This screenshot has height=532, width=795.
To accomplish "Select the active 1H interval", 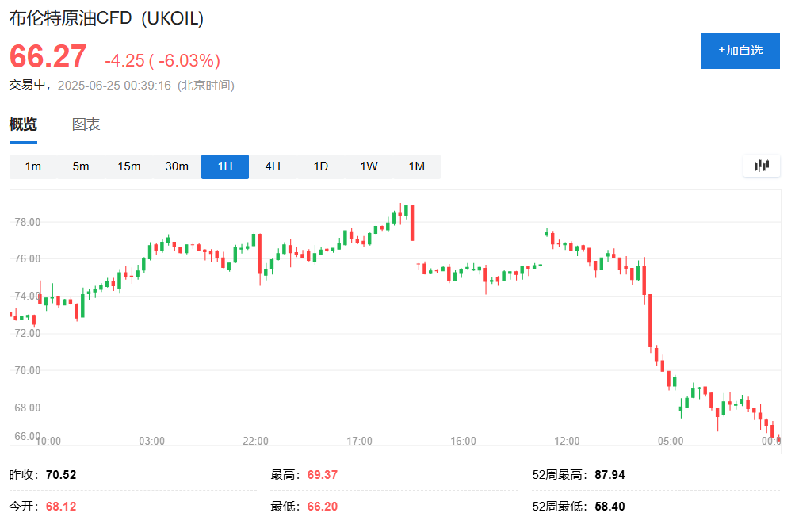I will [225, 166].
